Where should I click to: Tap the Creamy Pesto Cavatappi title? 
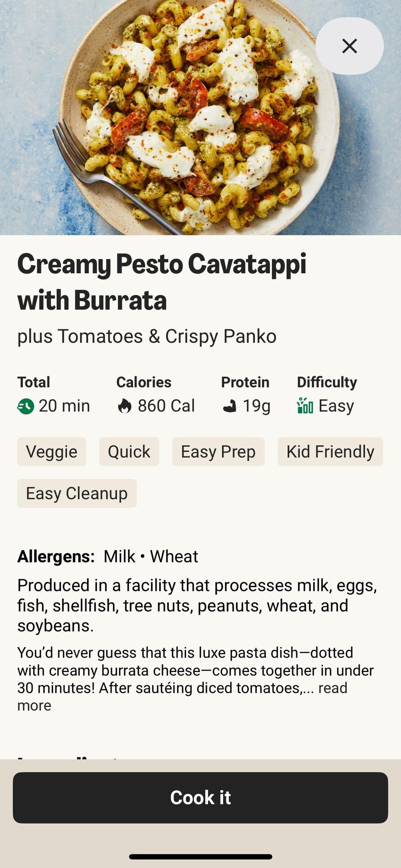[x=162, y=281]
